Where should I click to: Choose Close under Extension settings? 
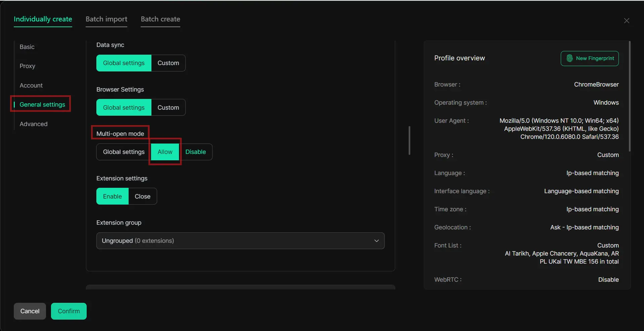(142, 197)
